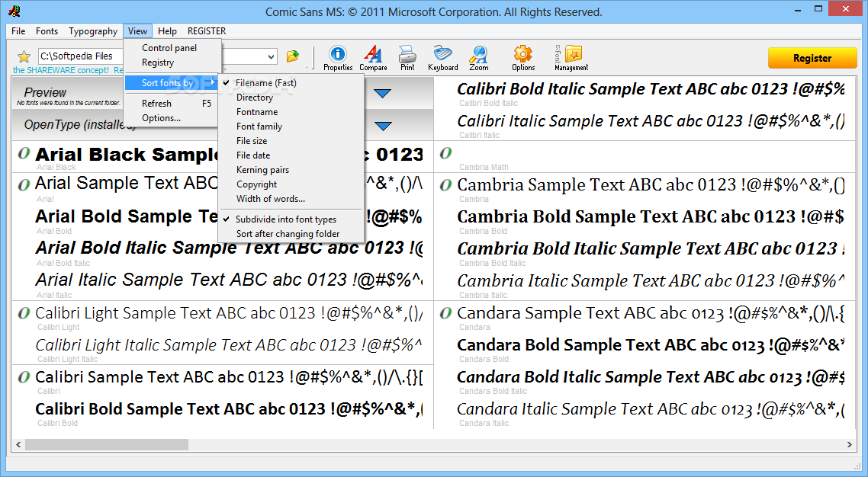This screenshot has width=868, height=477.
Task: Sort fonts by Copyright
Action: pyautogui.click(x=291, y=184)
